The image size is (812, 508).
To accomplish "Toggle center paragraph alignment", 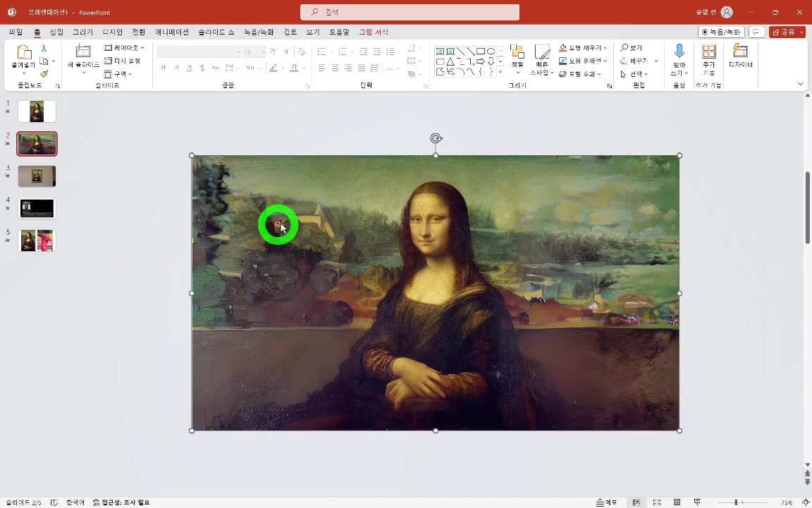I will tap(335, 68).
